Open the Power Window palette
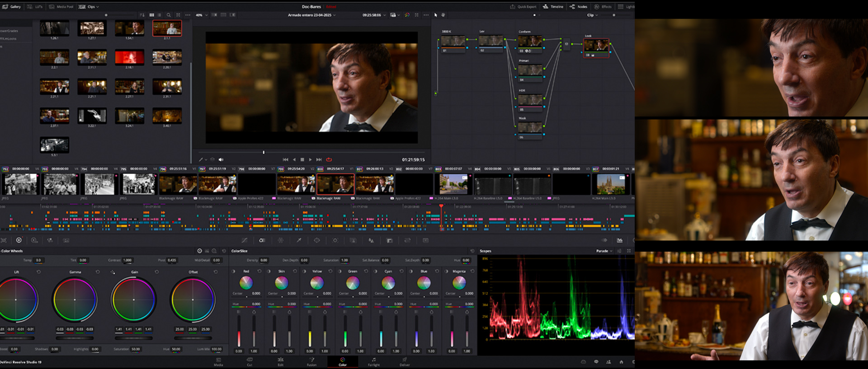Viewport: 868px width, 369px height. (317, 240)
